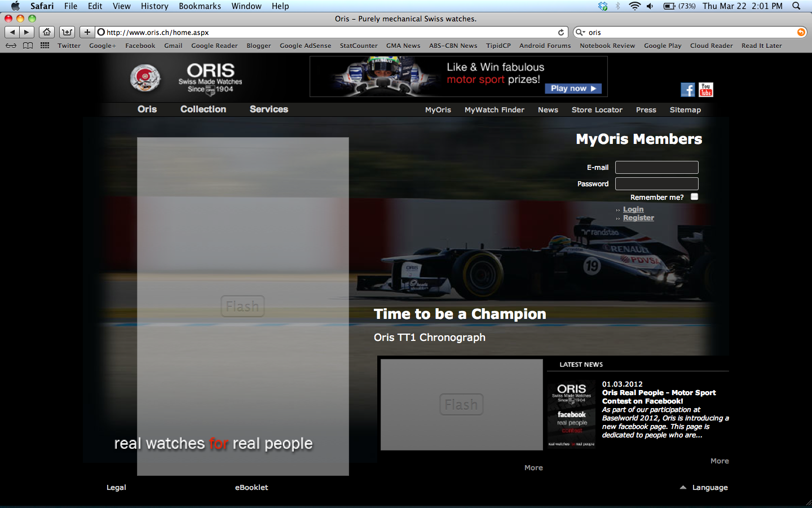Click the MyOris link
Image resolution: width=812 pixels, height=508 pixels.
[x=438, y=110]
